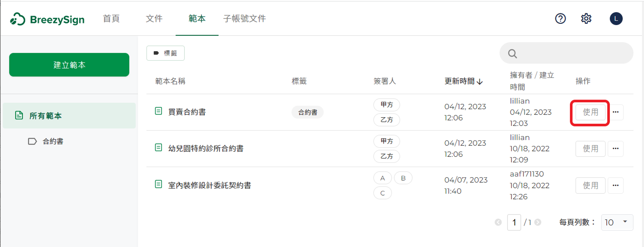
Task: Open more options for 室內裝修設計委託契約書
Action: coord(616,185)
